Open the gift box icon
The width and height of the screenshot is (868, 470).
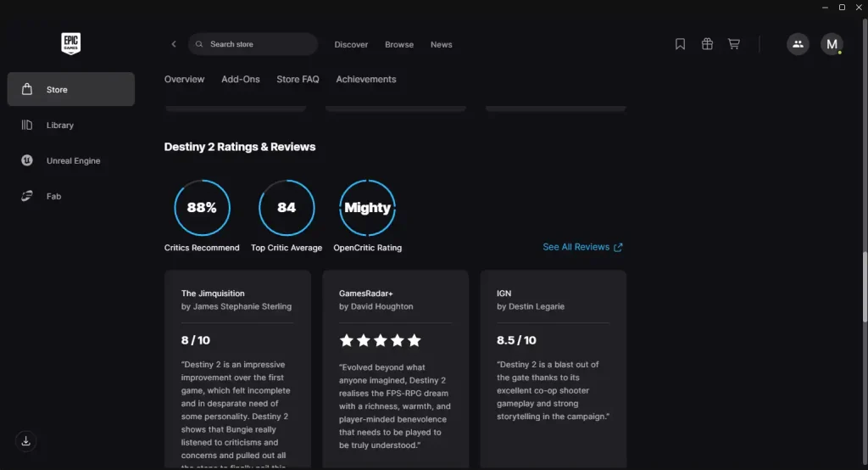point(707,44)
